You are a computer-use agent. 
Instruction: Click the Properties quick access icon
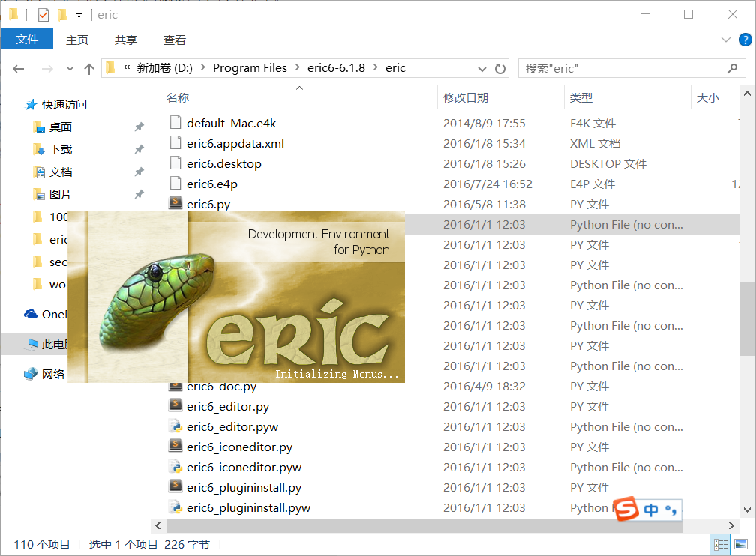click(43, 15)
